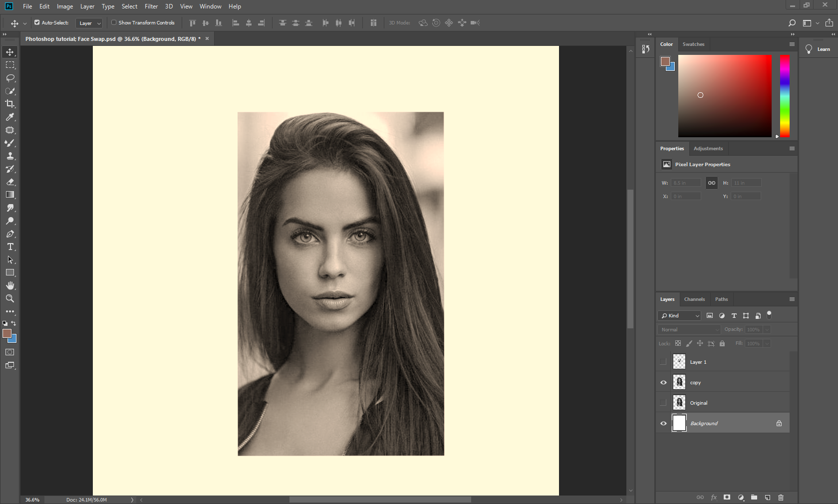Show the Original layer

pyautogui.click(x=663, y=403)
